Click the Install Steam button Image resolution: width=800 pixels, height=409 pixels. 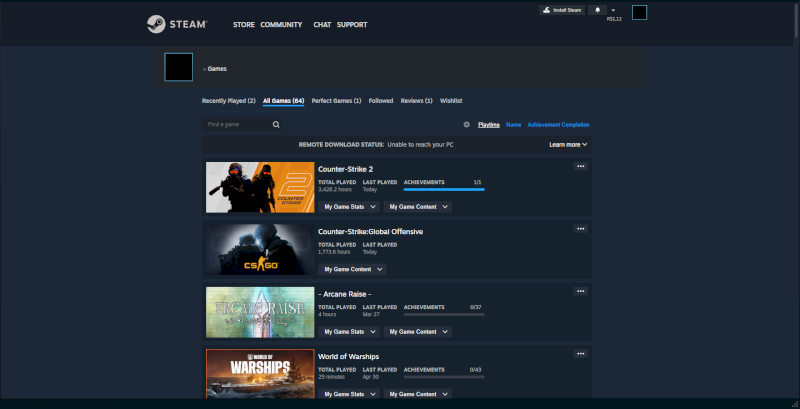(562, 10)
